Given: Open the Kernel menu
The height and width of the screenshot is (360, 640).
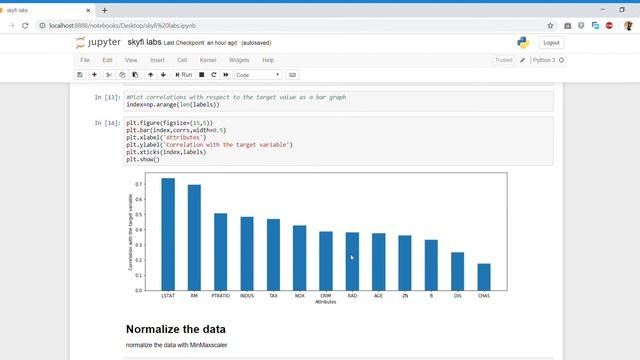Looking at the screenshot, I should [208, 60].
